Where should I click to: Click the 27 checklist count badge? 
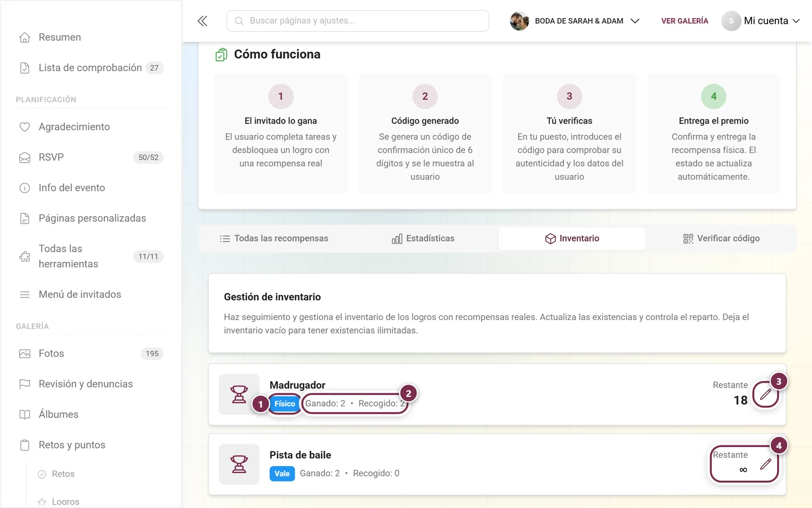click(155, 68)
